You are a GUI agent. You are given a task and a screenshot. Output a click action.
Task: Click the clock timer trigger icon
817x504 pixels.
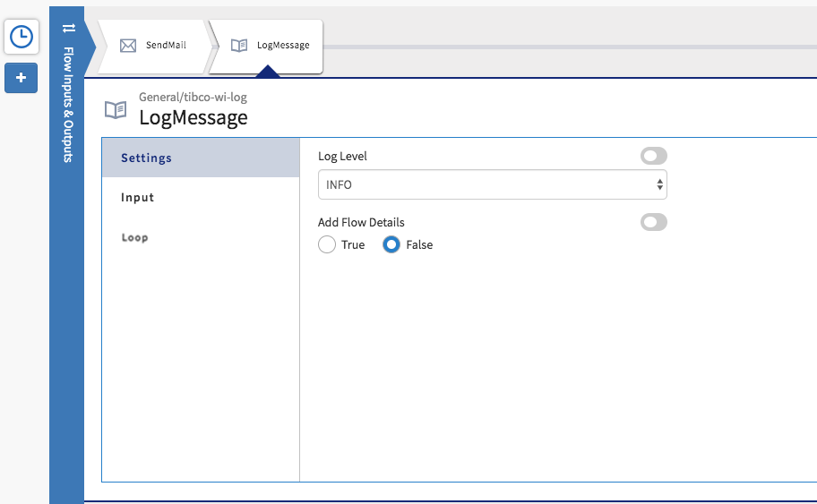[x=21, y=37]
